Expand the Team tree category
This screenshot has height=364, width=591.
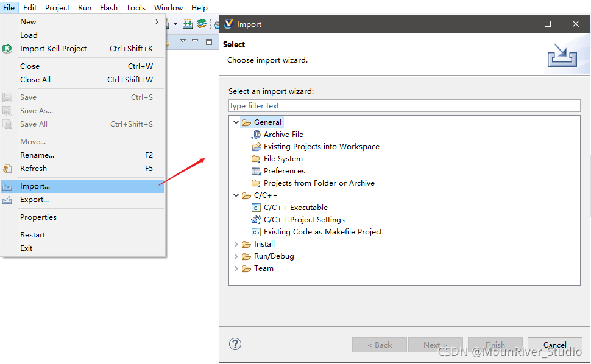[236, 269]
